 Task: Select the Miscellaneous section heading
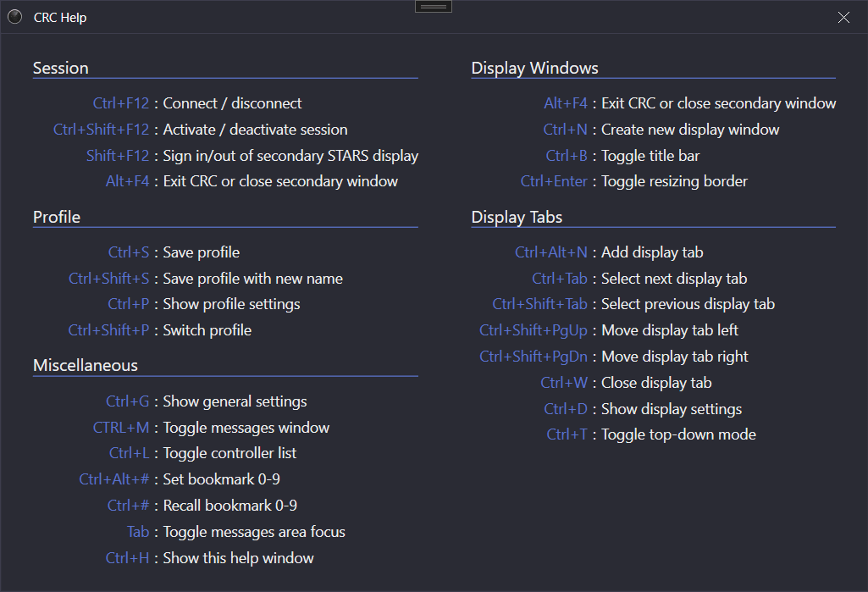[86, 365]
